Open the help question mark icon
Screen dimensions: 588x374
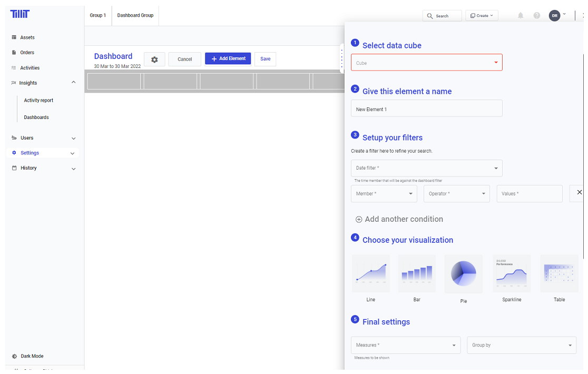(x=536, y=15)
